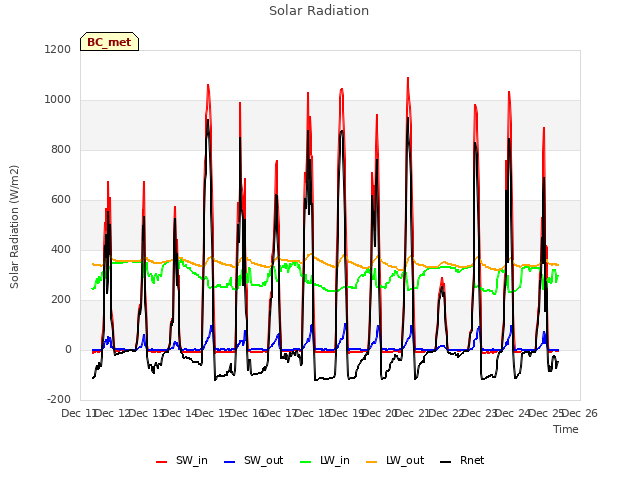Click the Dec 18 x-axis tick label

click(x=314, y=413)
